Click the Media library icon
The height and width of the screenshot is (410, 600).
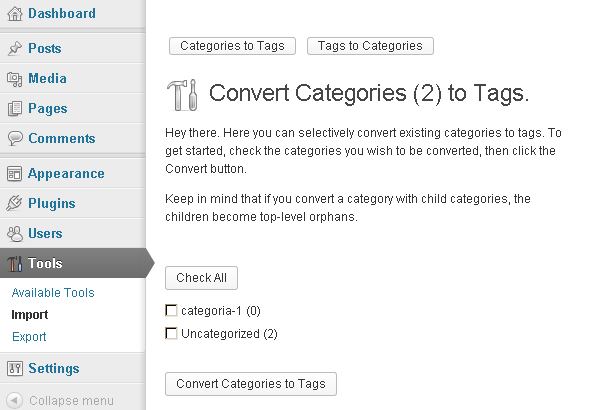(x=14, y=79)
